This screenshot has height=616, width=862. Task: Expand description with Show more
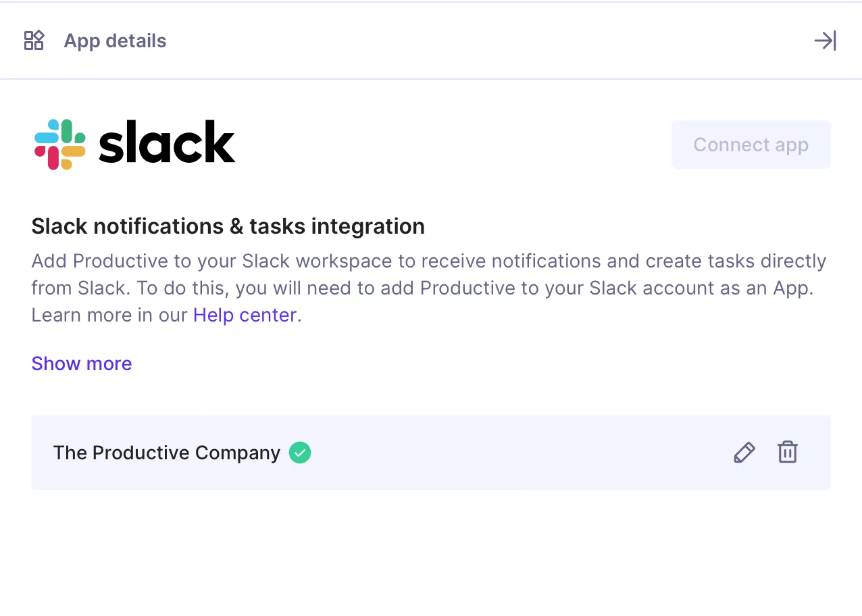82,363
